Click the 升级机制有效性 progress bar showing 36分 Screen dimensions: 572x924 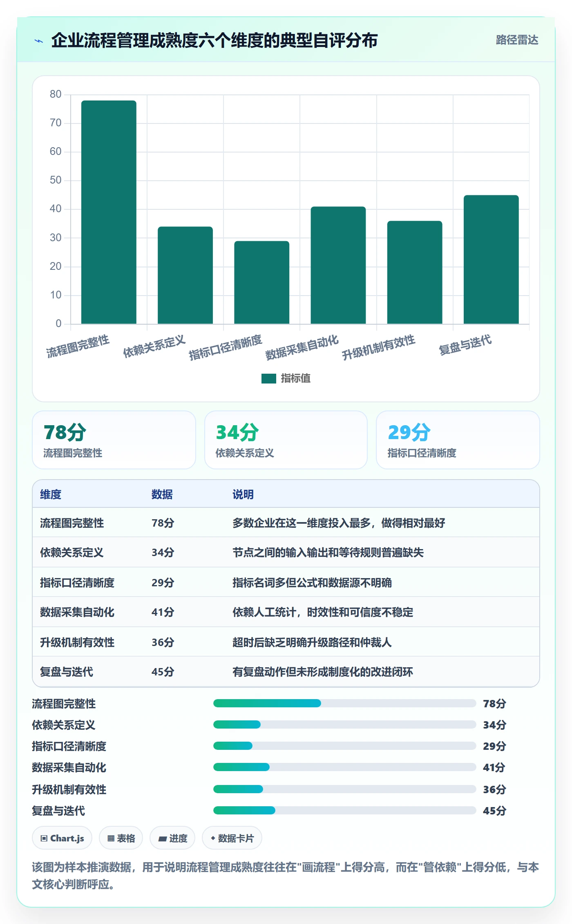345,789
